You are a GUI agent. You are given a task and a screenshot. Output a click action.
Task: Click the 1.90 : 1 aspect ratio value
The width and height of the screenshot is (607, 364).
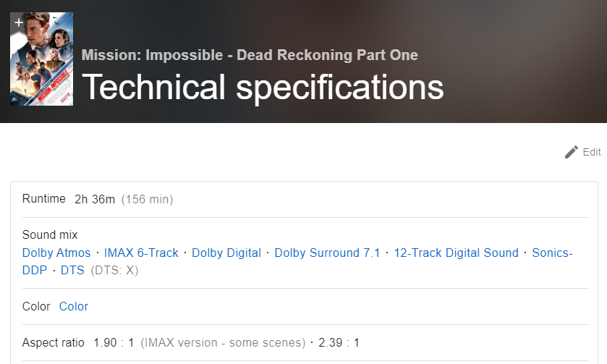tap(114, 342)
